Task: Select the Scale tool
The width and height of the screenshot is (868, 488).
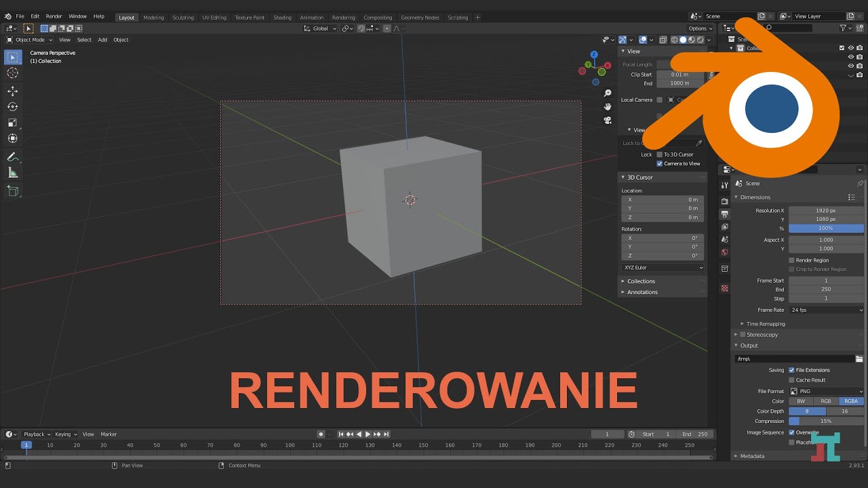Action: (x=12, y=123)
